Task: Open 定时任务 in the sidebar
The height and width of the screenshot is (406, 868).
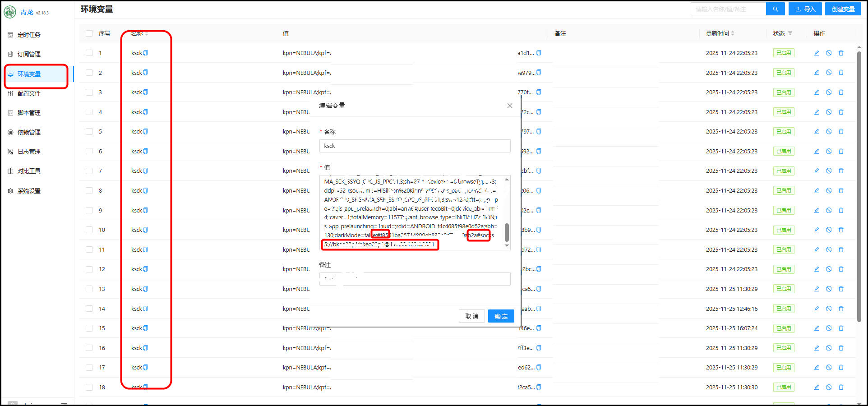Action: tap(29, 35)
